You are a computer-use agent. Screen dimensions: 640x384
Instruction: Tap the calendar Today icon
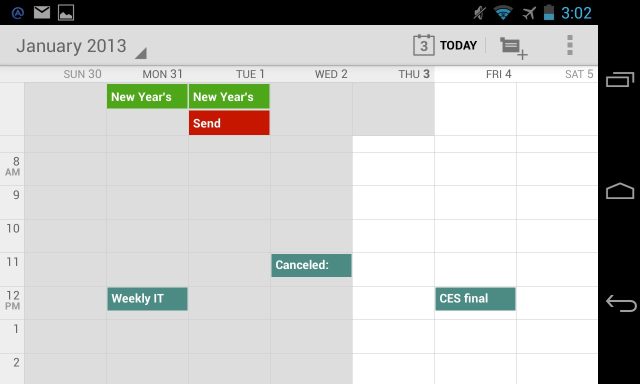click(x=424, y=45)
